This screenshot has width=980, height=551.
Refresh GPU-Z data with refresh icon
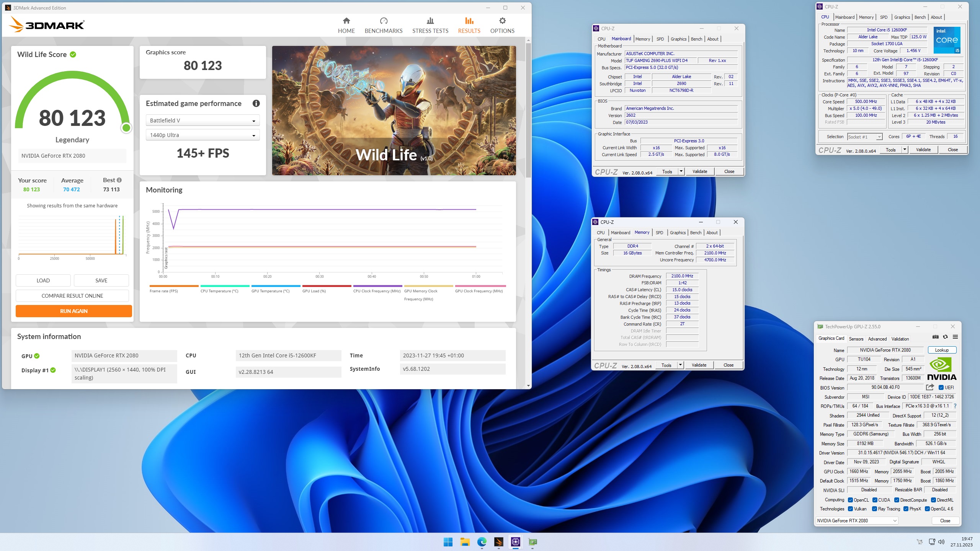(x=945, y=337)
